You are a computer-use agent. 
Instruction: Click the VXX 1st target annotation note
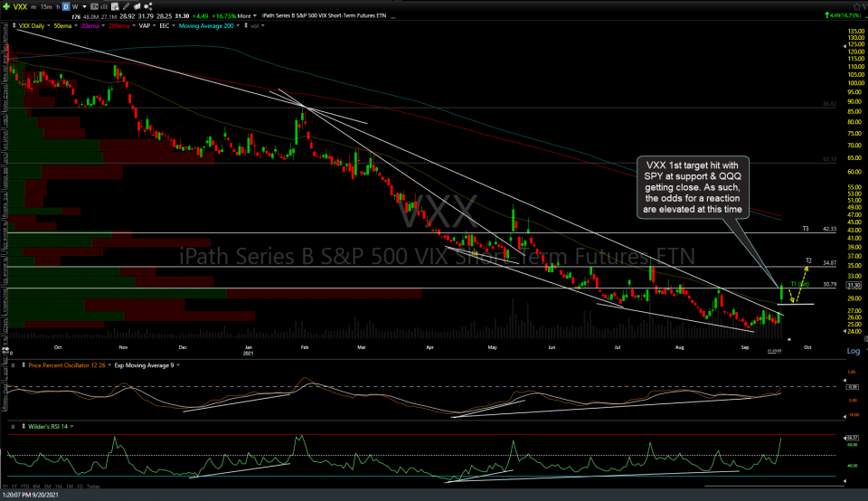(x=693, y=187)
